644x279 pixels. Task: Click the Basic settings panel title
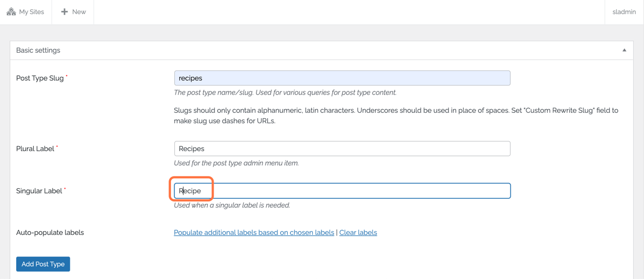click(x=38, y=50)
